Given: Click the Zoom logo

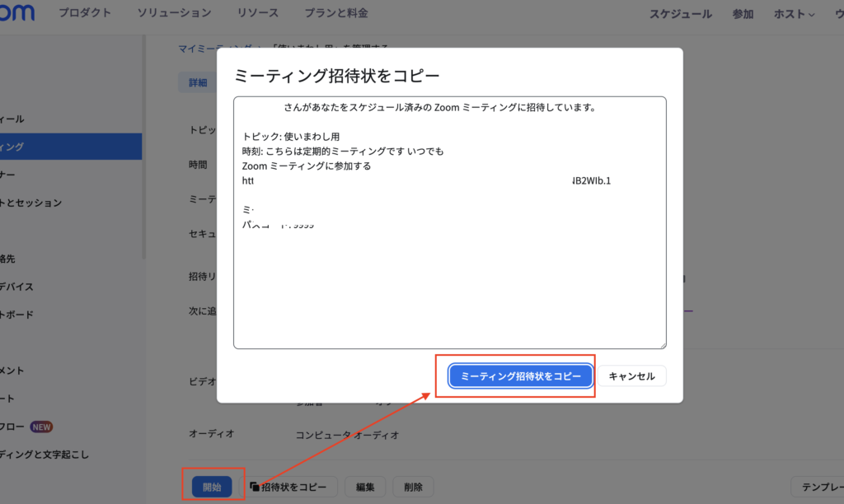Looking at the screenshot, I should click(17, 12).
